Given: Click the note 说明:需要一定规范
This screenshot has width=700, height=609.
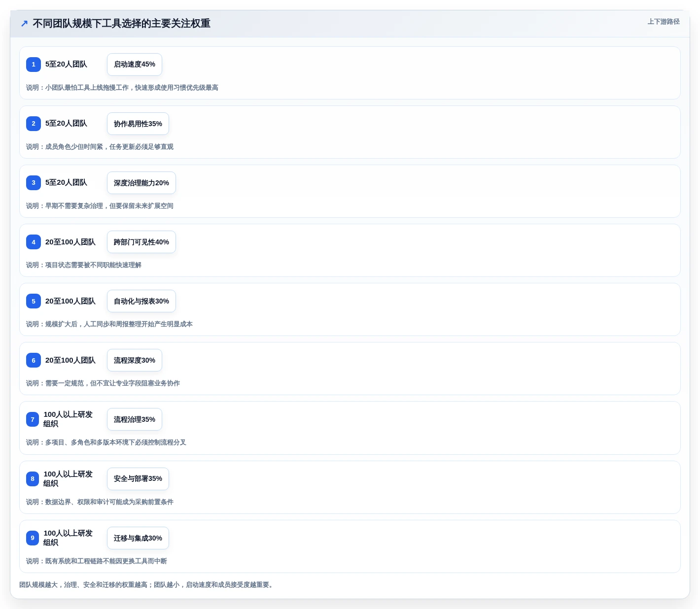Looking at the screenshot, I should 103,383.
